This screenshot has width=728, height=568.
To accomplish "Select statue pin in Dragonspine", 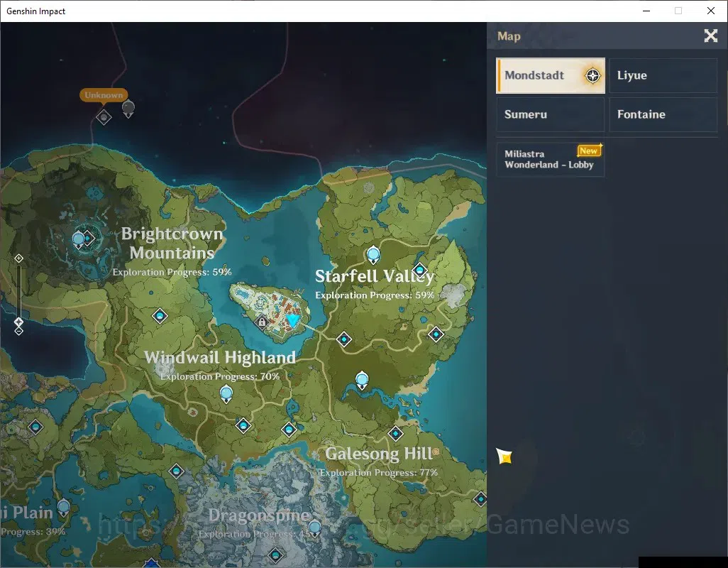I will coord(315,528).
